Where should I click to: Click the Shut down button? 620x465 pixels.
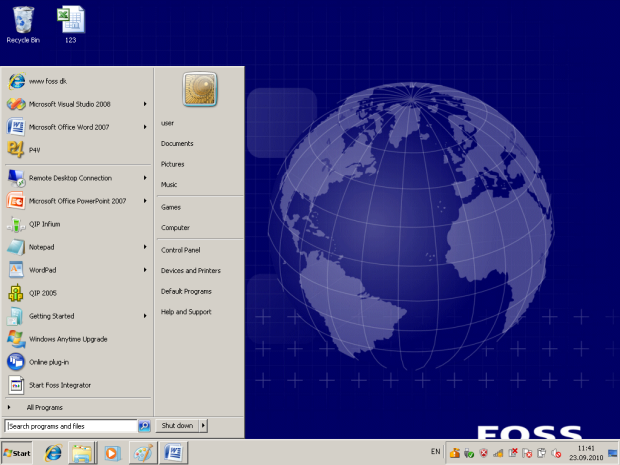[177, 426]
